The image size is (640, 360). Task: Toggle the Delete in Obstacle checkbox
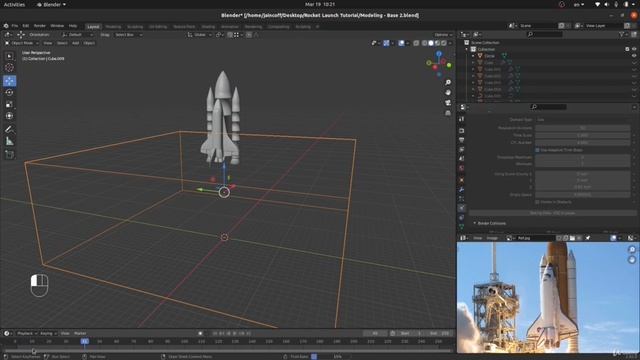pos(537,202)
